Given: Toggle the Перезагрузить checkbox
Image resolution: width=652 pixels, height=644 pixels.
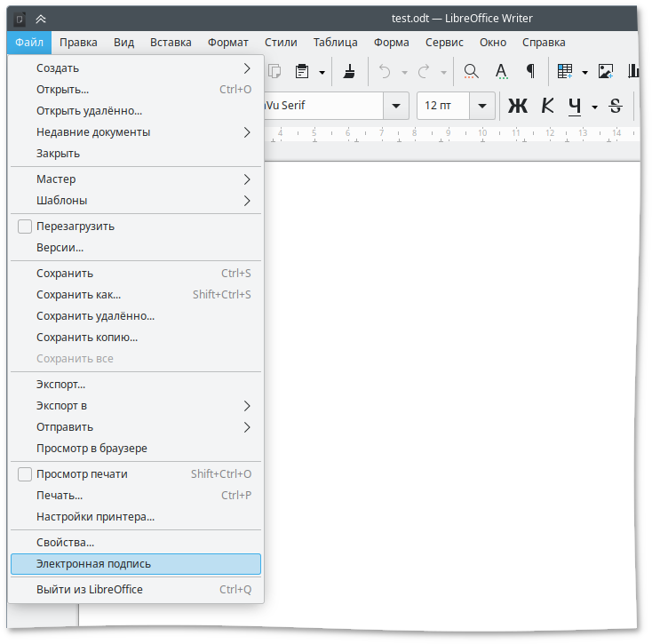Looking at the screenshot, I should pos(25,227).
